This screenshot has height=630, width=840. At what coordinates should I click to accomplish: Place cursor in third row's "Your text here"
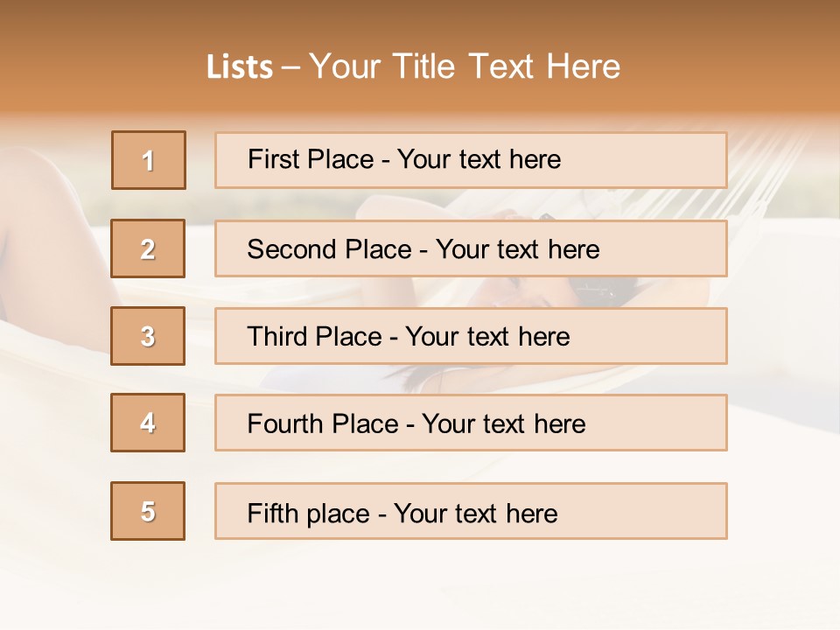(487, 337)
